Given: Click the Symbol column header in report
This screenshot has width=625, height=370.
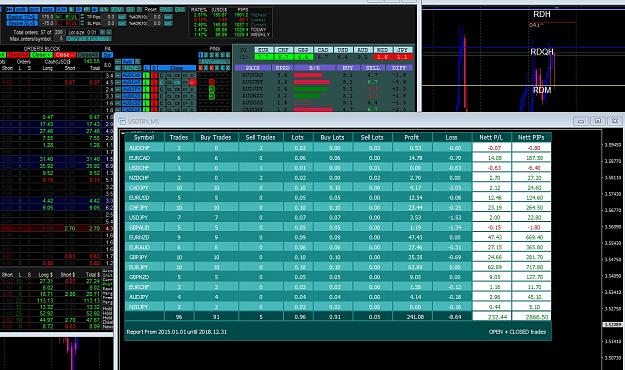Looking at the screenshot, I should (x=144, y=138).
